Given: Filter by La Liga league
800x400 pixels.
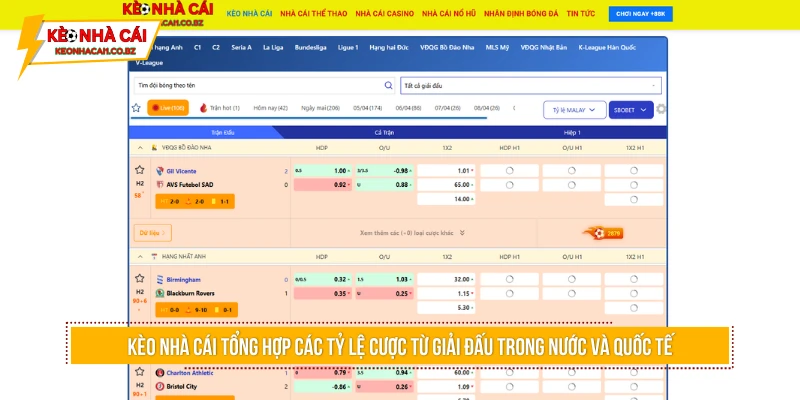Looking at the screenshot, I should pos(273,47).
